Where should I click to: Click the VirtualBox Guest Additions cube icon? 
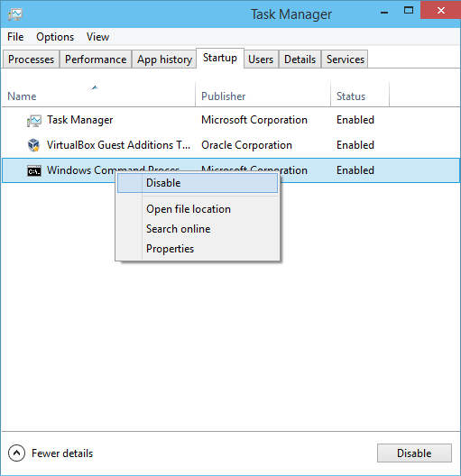coord(33,145)
